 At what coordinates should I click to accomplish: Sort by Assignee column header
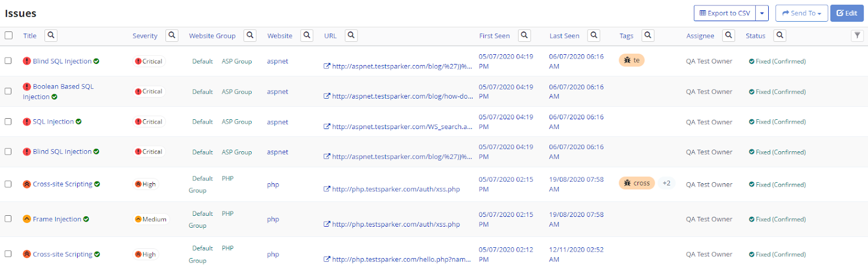(x=700, y=36)
